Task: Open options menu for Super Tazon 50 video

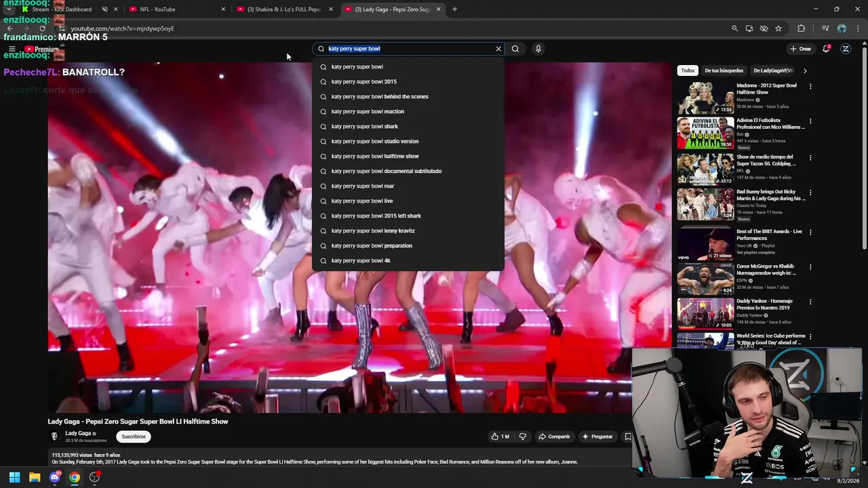Action: click(810, 157)
